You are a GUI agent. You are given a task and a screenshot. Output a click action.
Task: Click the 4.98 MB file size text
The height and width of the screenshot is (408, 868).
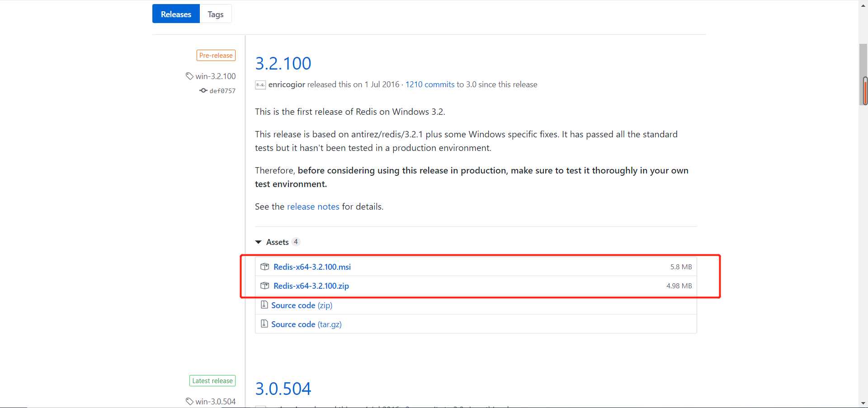(x=679, y=286)
